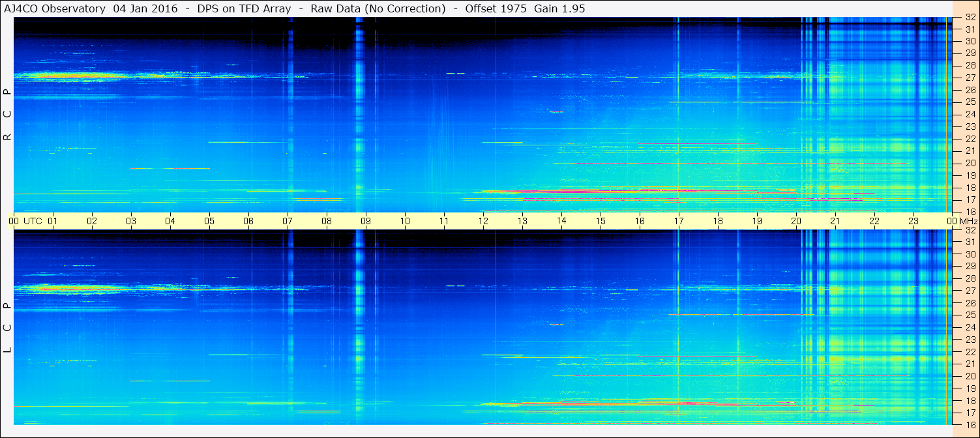This screenshot has height=438, width=980.
Task: Select the 18 MHz label in LCP scale
Action: pos(970,401)
